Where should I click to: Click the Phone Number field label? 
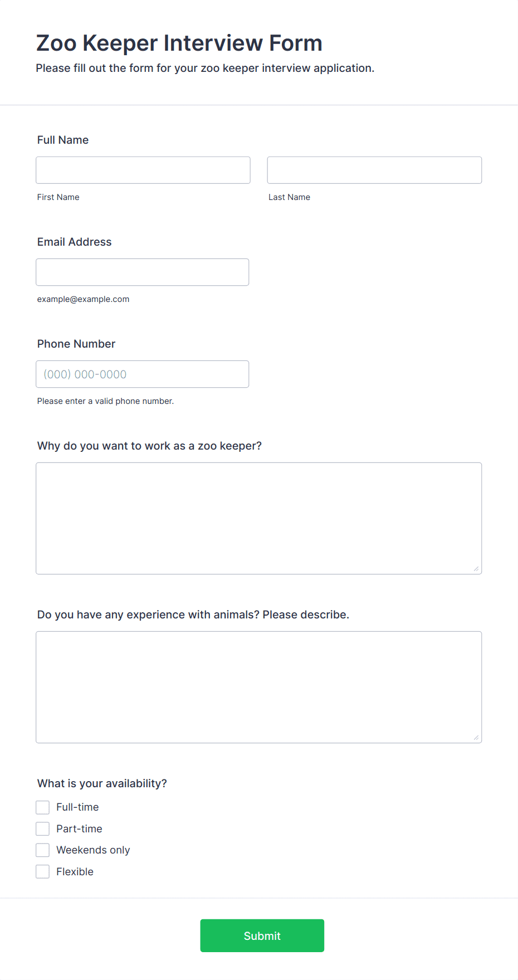[x=76, y=344]
